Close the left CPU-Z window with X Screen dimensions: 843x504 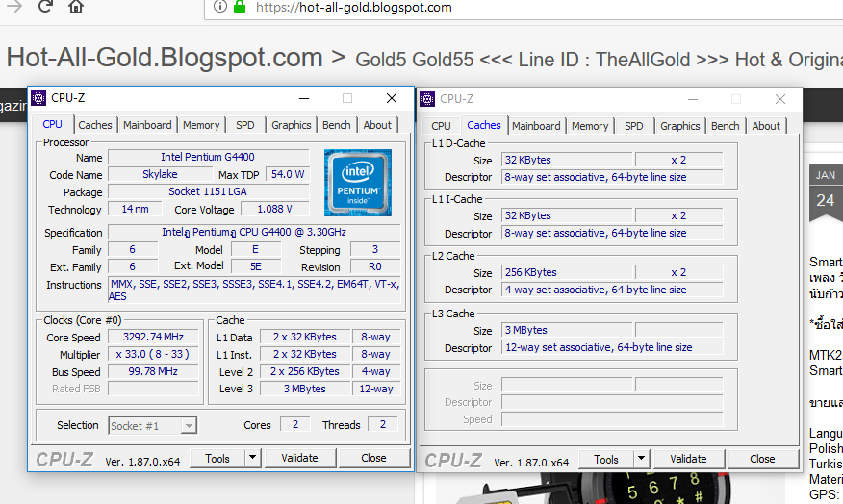tap(392, 98)
